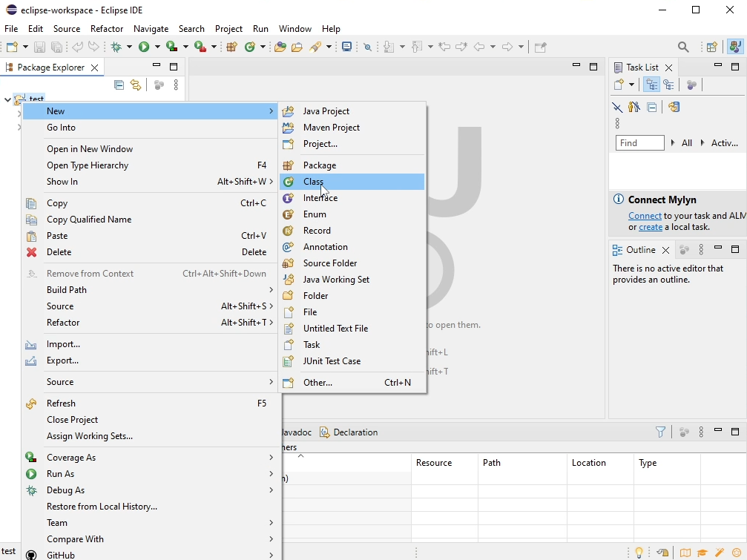This screenshot has width=747, height=560.
Task: Open the Navigate menu in the menu bar
Action: [x=151, y=29]
